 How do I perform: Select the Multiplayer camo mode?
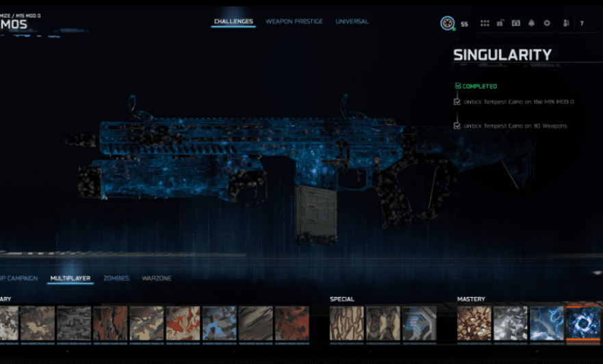70,278
